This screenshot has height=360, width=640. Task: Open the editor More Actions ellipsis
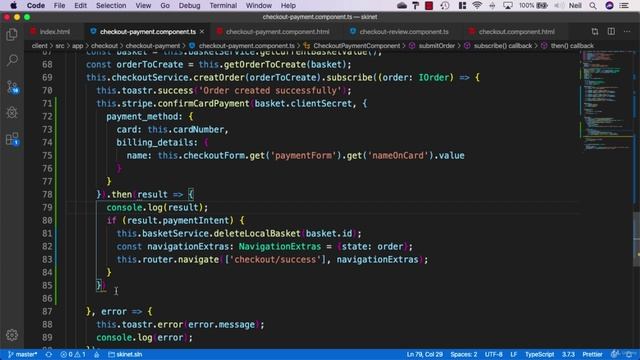point(627,31)
